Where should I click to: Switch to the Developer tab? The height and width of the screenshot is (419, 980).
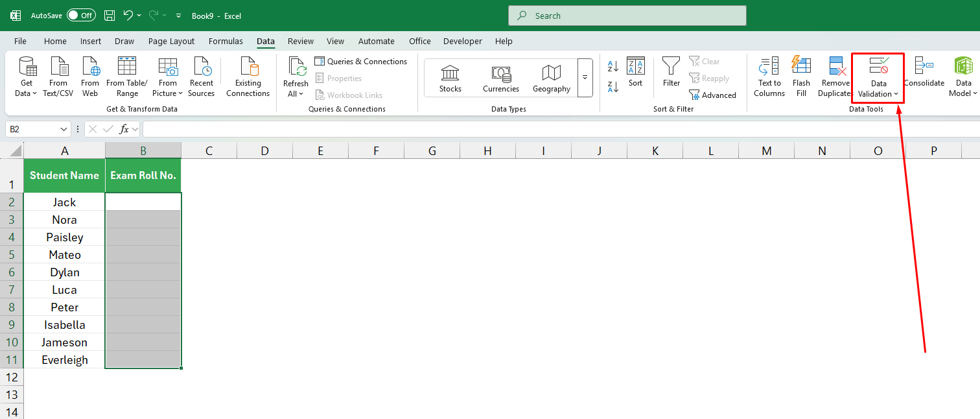point(463,41)
